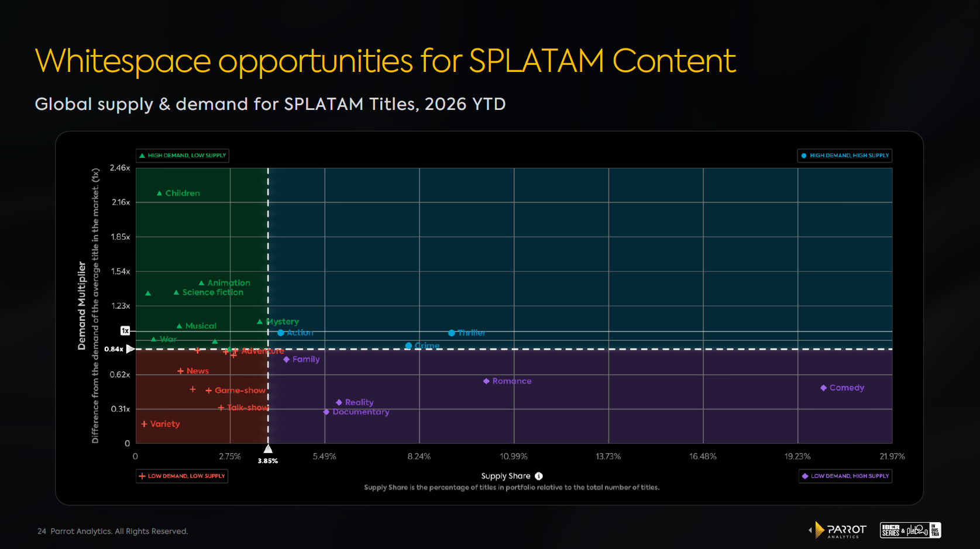Select the Comedy diamond marker

coord(823,388)
